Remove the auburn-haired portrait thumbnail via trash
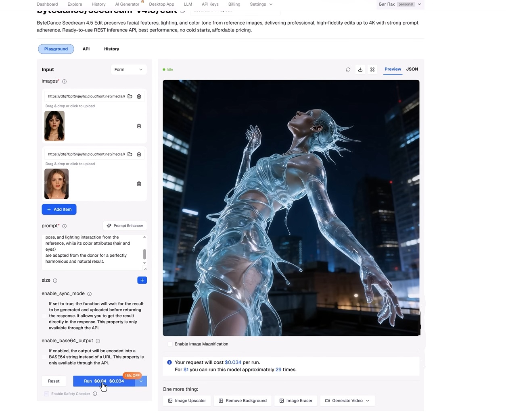This screenshot has height=420, width=506. [139, 184]
